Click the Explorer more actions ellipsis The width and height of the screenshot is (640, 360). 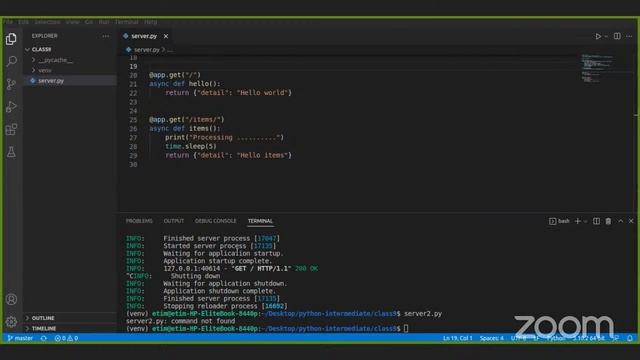[x=106, y=36]
